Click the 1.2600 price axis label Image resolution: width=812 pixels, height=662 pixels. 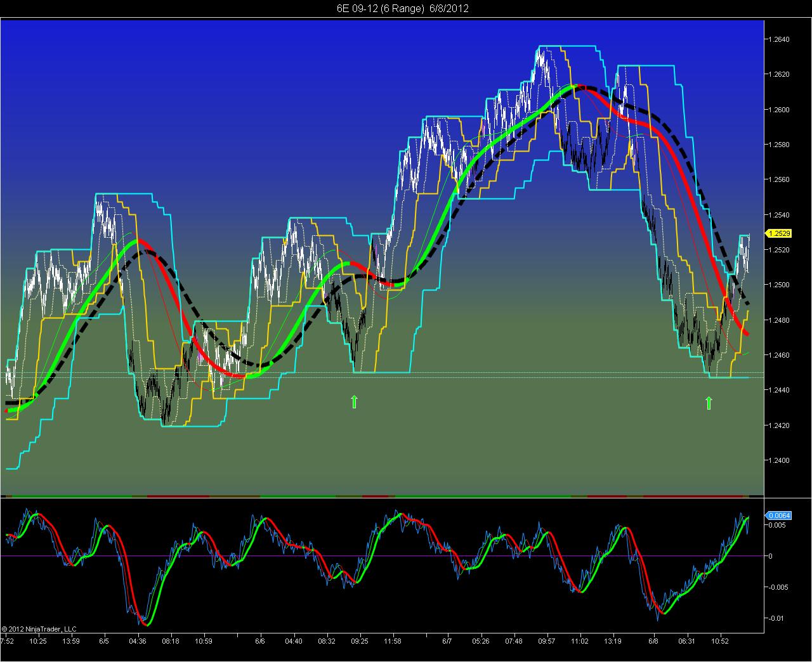point(779,110)
